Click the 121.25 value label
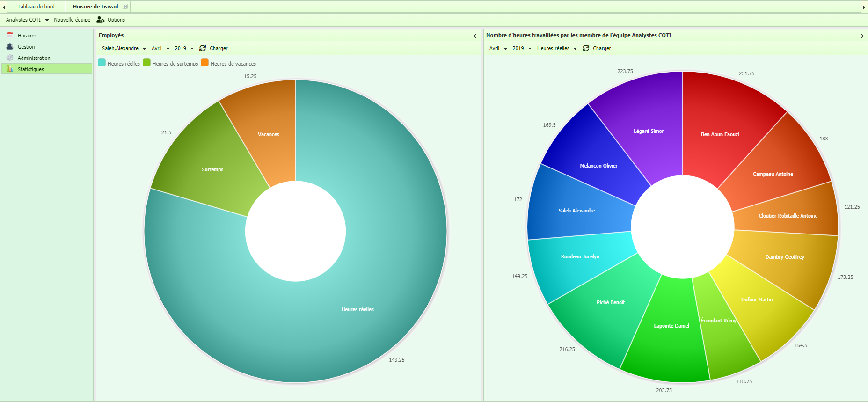The image size is (868, 402). (x=852, y=207)
